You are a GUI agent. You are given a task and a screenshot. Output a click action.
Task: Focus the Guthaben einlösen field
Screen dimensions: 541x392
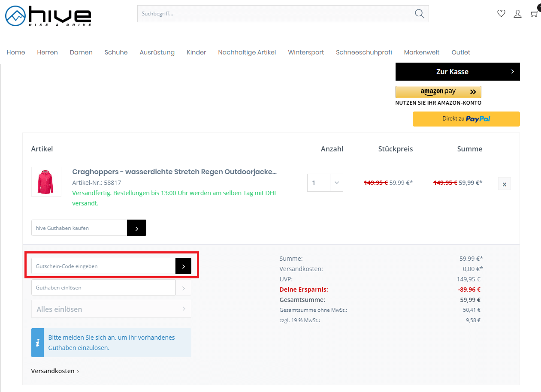(x=103, y=287)
